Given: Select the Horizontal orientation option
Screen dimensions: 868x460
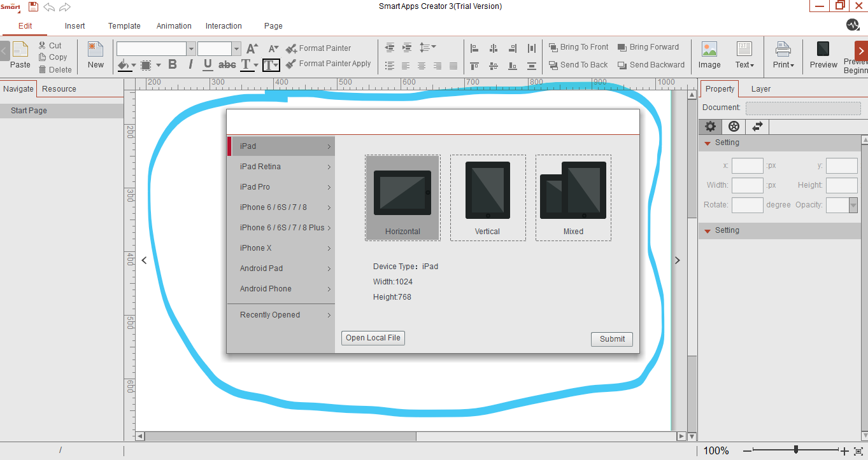Looking at the screenshot, I should 402,198.
